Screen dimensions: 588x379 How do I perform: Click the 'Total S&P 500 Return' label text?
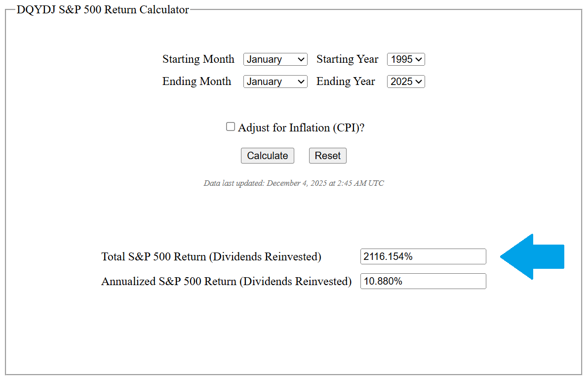click(x=211, y=257)
